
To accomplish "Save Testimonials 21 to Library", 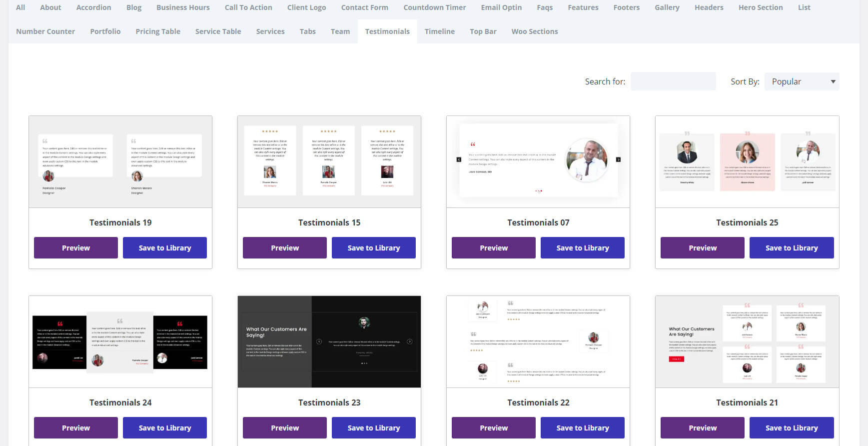I will pyautogui.click(x=792, y=428).
